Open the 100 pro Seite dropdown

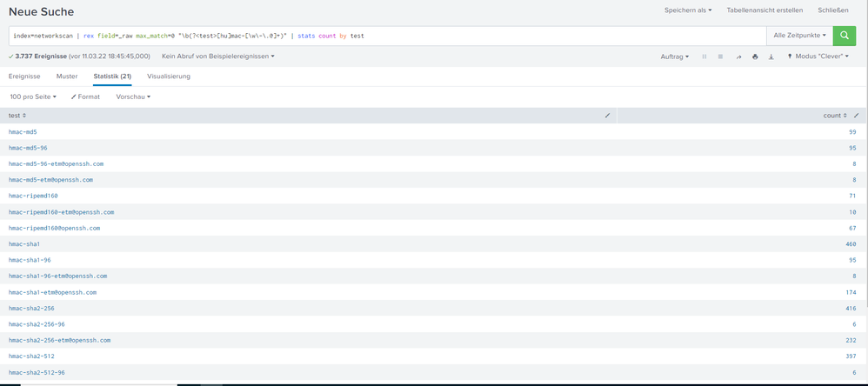click(x=33, y=96)
